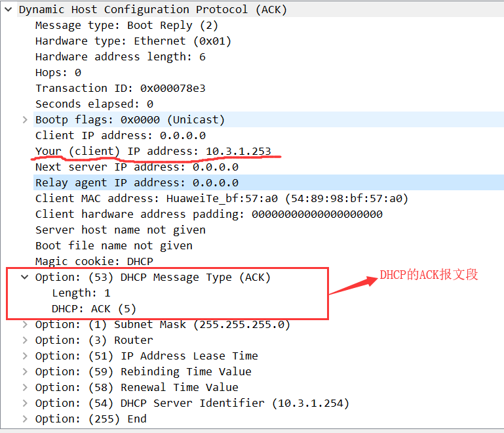Select Option (1) Subnet Mask row
The width and height of the screenshot is (504, 433).
pos(163,324)
